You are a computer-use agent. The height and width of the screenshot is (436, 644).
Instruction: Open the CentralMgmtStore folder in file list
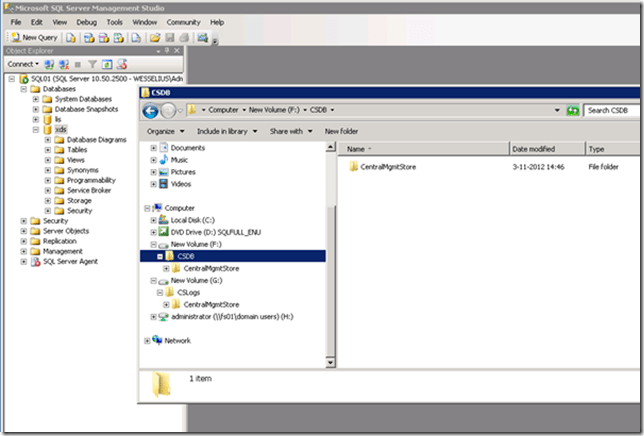pos(388,166)
